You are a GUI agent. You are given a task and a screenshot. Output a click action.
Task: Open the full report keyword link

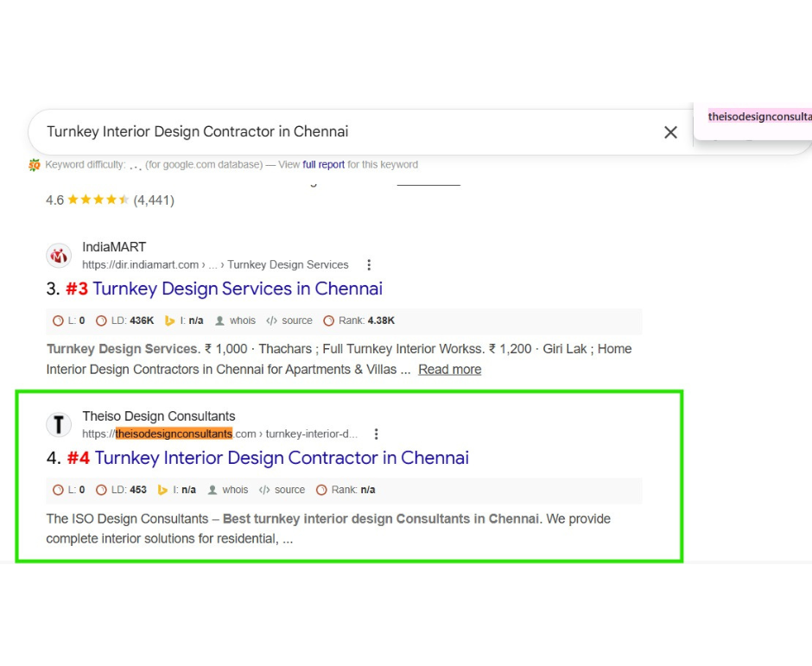324,165
